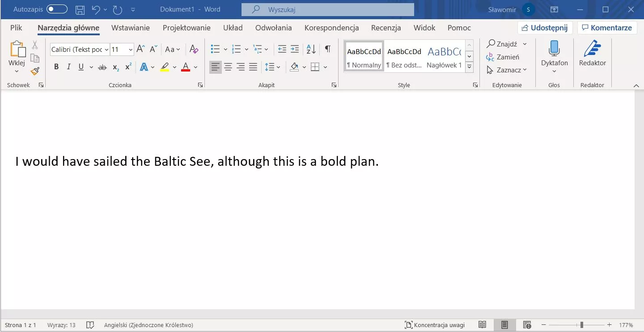Click the Decrease font size icon
Screen dimensions: 644x332
(x=153, y=49)
